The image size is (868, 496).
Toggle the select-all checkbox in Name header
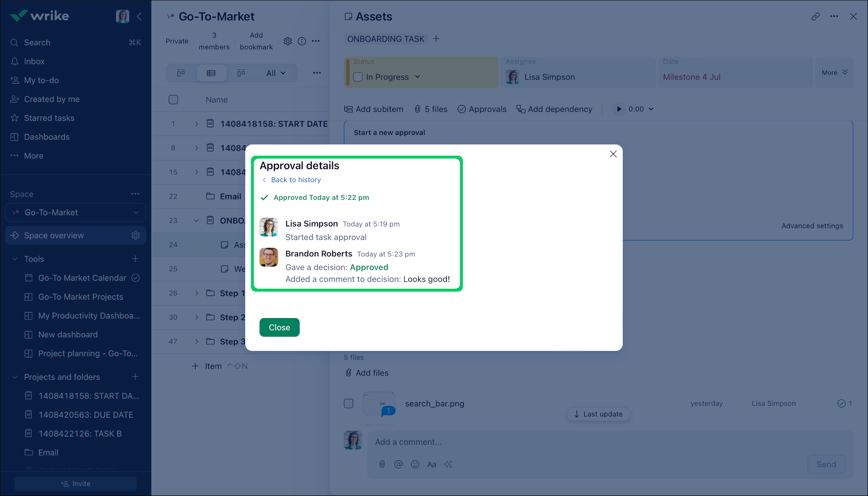pyautogui.click(x=173, y=100)
